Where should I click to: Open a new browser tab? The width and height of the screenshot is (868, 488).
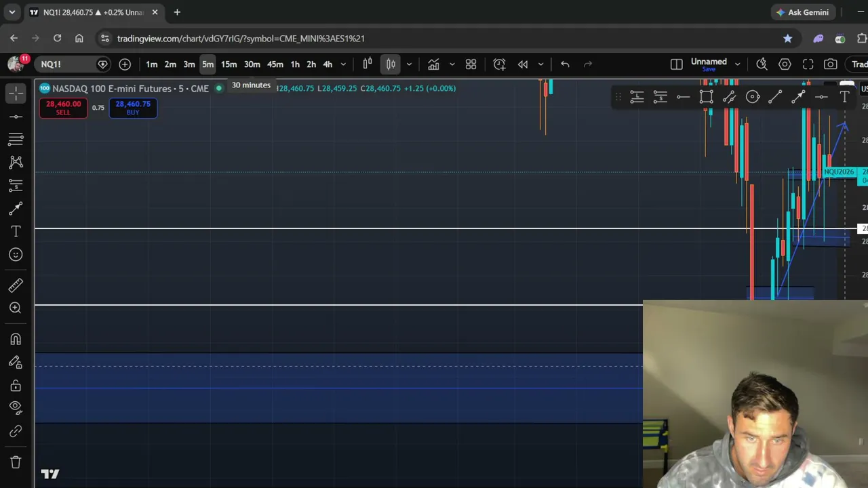click(177, 12)
